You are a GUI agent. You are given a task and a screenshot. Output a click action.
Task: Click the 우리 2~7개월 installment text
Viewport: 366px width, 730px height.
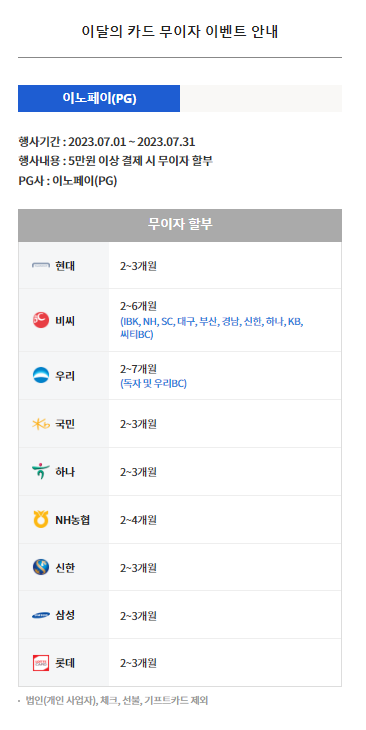[x=138, y=369]
